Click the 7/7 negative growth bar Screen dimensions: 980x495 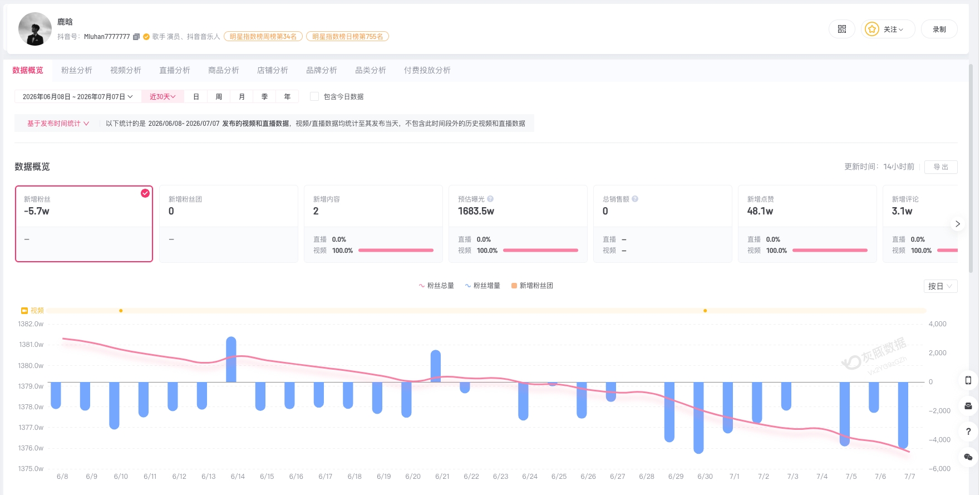pos(903,415)
